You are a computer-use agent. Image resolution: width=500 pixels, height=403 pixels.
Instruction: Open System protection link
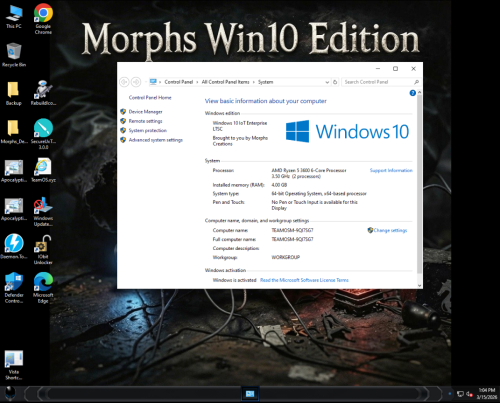(148, 130)
